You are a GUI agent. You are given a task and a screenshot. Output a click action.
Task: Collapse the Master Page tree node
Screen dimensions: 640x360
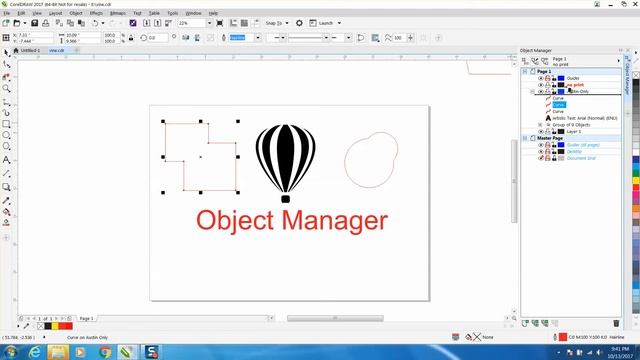tap(525, 138)
